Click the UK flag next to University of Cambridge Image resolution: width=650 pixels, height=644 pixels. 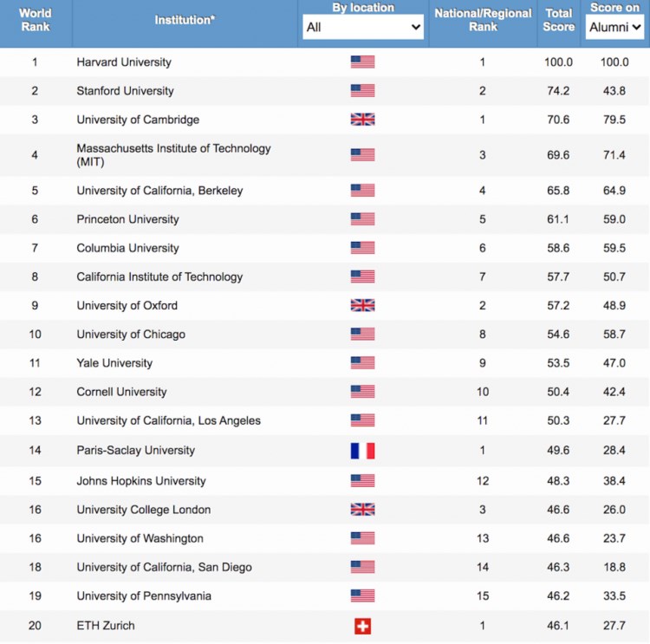(363, 120)
